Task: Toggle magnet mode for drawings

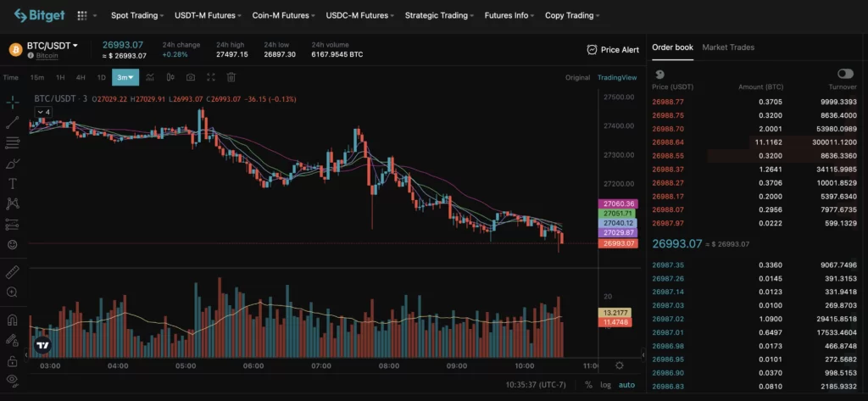Action: [x=13, y=320]
